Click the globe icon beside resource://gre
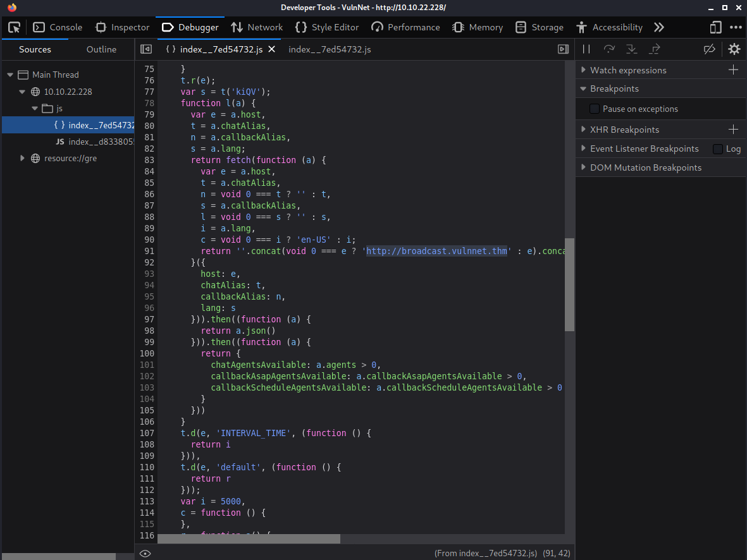747x560 pixels. click(35, 158)
